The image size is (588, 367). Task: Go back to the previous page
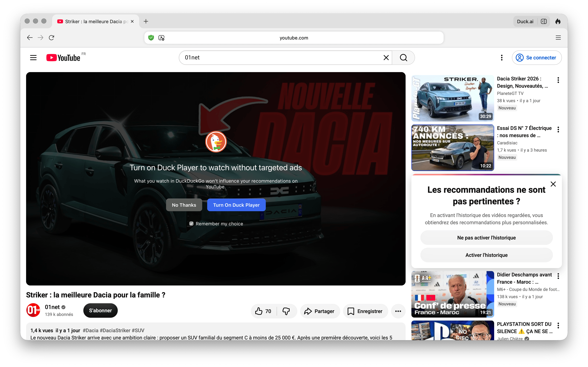tap(30, 38)
